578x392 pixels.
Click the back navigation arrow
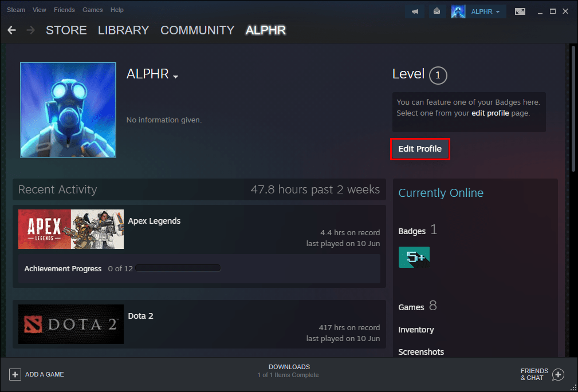[x=11, y=30]
